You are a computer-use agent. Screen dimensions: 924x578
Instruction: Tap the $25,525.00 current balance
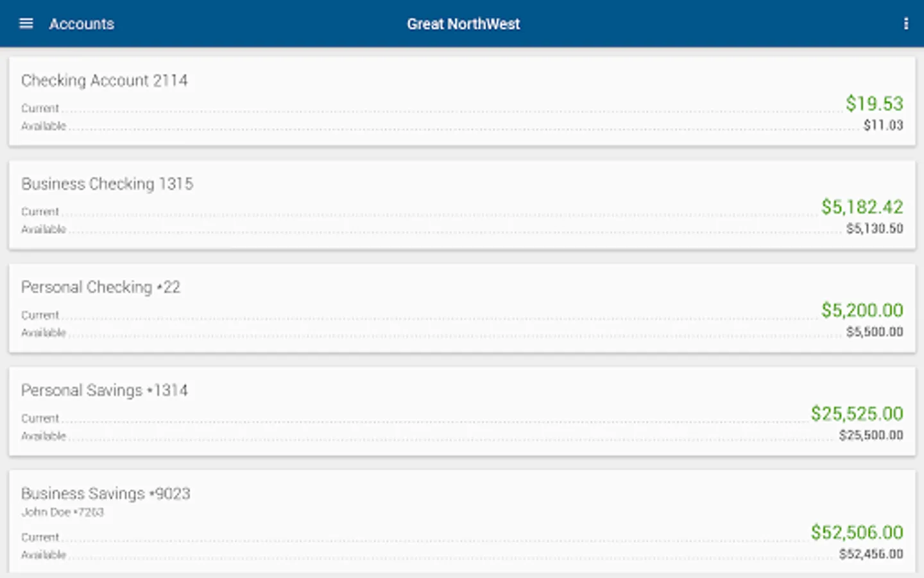pyautogui.click(x=857, y=414)
